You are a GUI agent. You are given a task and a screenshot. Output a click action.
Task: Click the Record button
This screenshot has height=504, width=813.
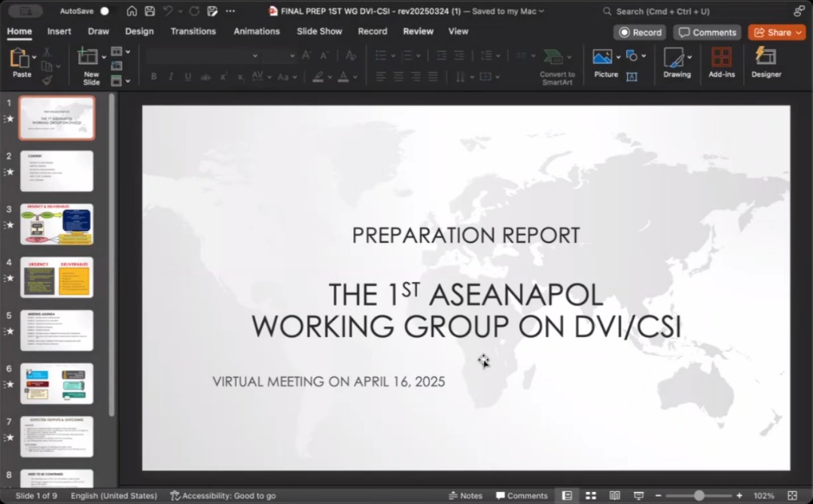point(640,32)
